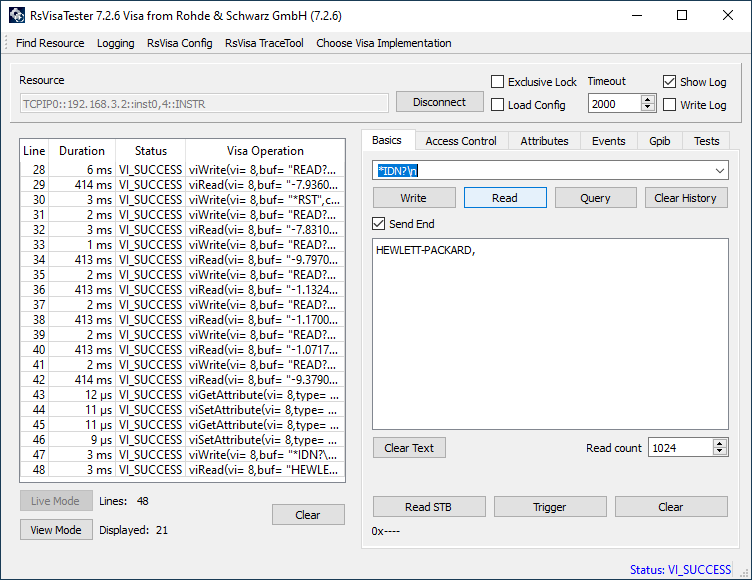Select log line 43 viGetAttribute row

pyautogui.click(x=182, y=394)
